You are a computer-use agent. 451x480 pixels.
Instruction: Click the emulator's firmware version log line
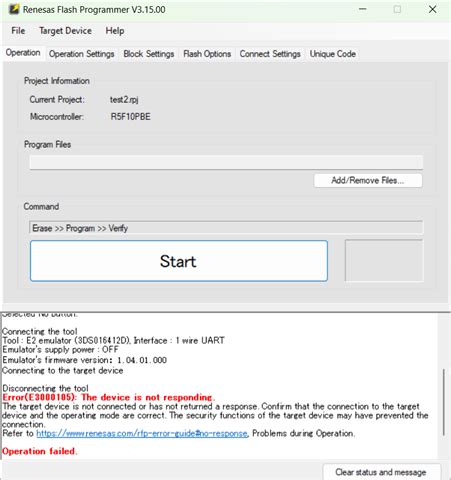(84, 360)
